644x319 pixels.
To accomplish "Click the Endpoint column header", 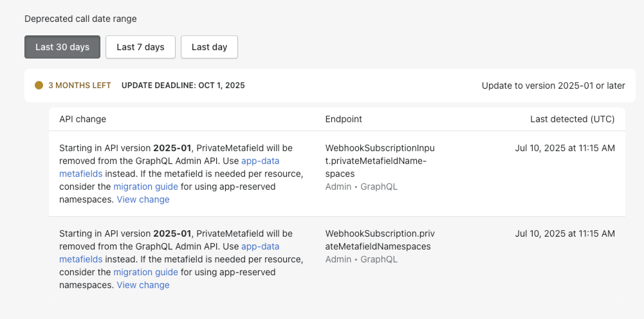I will tap(344, 119).
